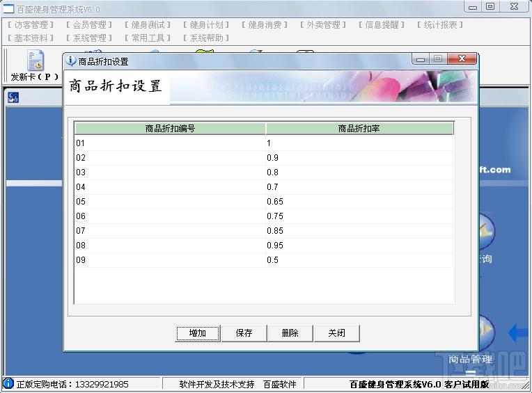This screenshot has width=532, height=393.
Task: Select discount number cell 04
Action: pos(170,187)
